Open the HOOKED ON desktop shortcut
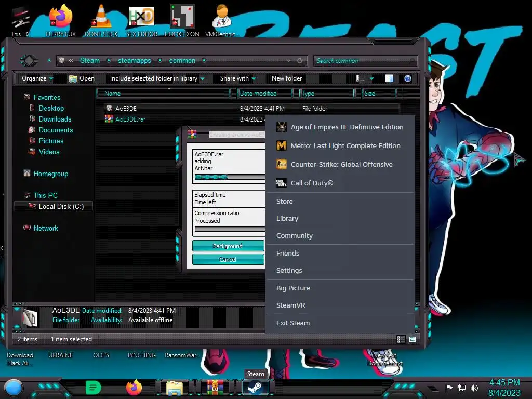The width and height of the screenshot is (532, 399). click(182, 21)
